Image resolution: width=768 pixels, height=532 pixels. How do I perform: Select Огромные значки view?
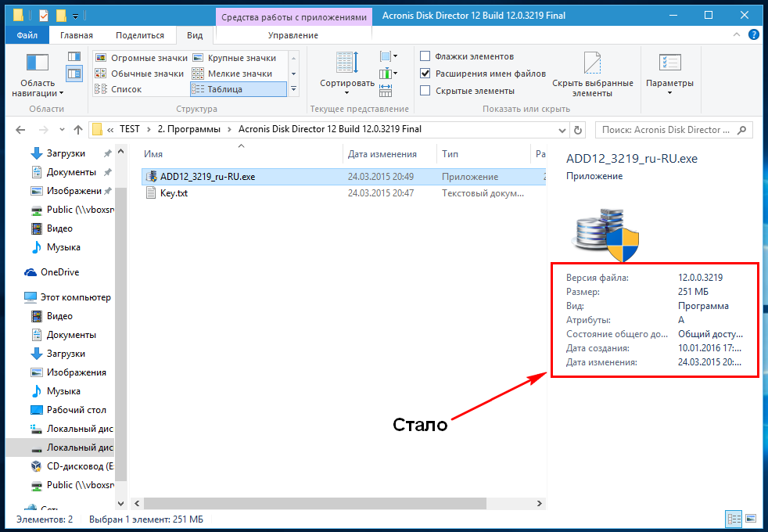point(141,58)
